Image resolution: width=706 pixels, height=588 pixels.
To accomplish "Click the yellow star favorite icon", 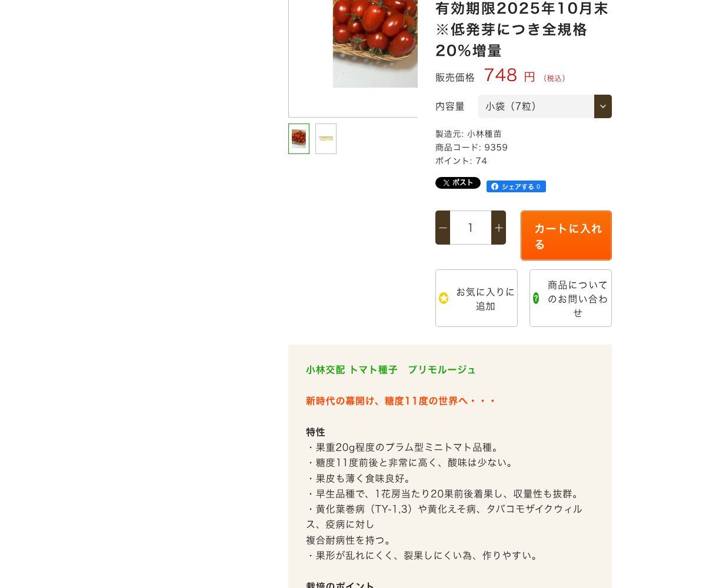I will coord(444,298).
